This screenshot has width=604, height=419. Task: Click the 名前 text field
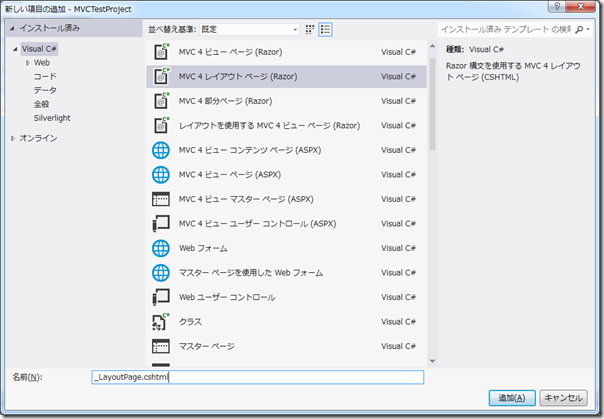258,377
